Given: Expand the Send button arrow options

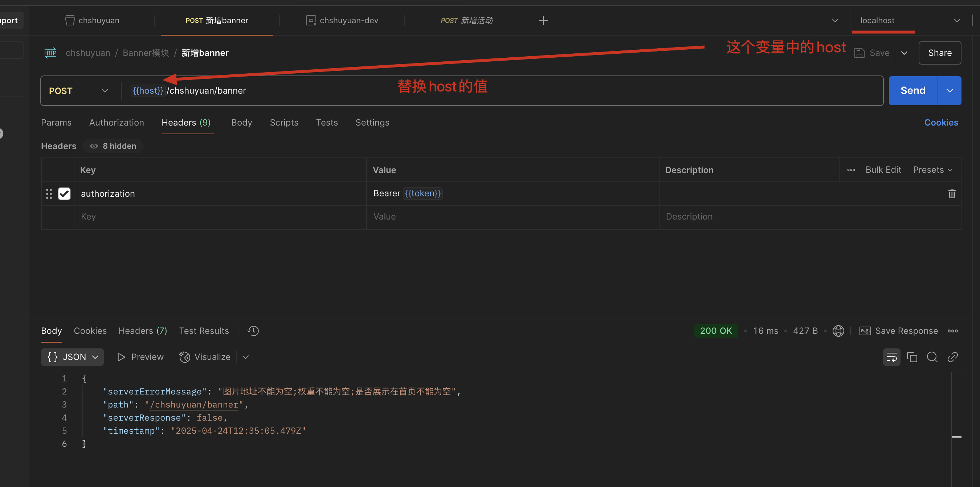Looking at the screenshot, I should [x=950, y=91].
